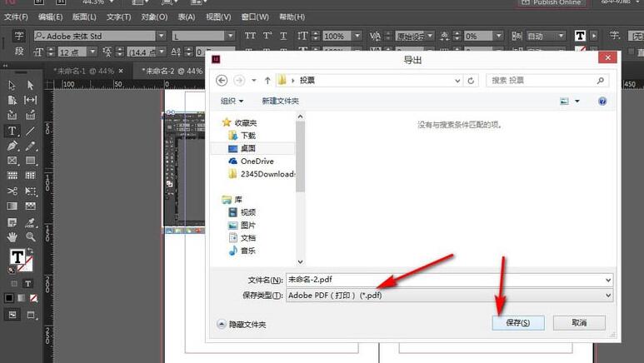
Task: Select the Gradient Feather tool
Action: (30, 206)
